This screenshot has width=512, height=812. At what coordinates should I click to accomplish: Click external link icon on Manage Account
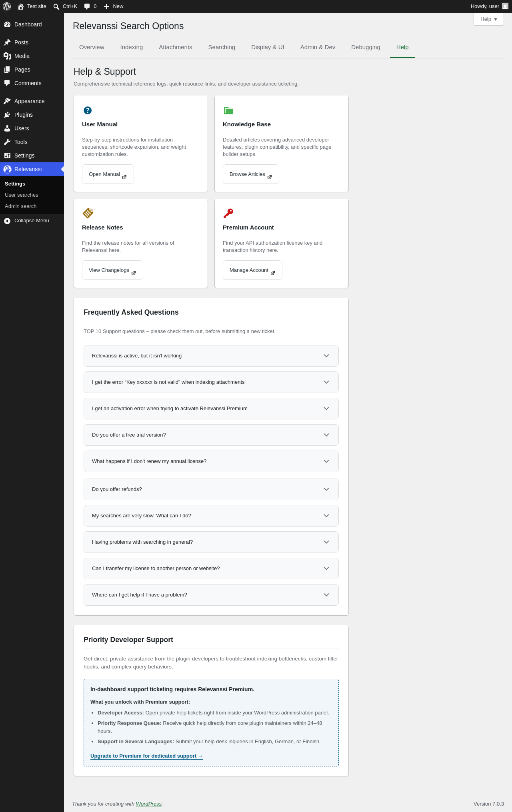tap(273, 273)
